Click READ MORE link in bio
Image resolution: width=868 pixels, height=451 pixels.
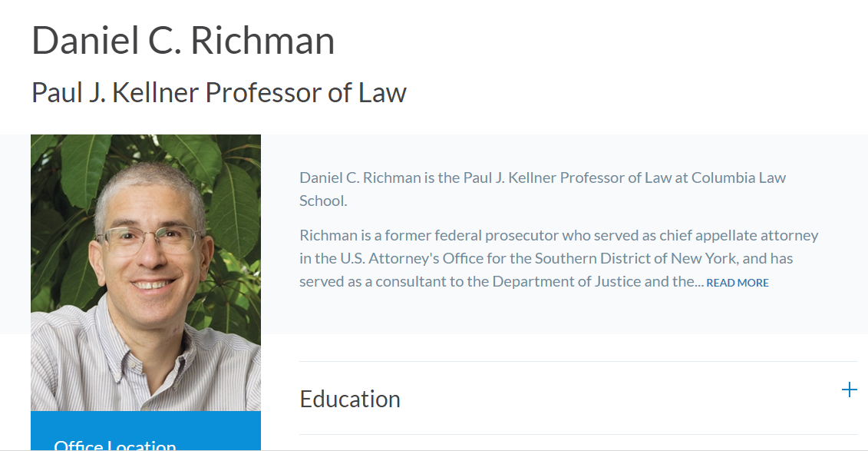pyautogui.click(x=737, y=283)
